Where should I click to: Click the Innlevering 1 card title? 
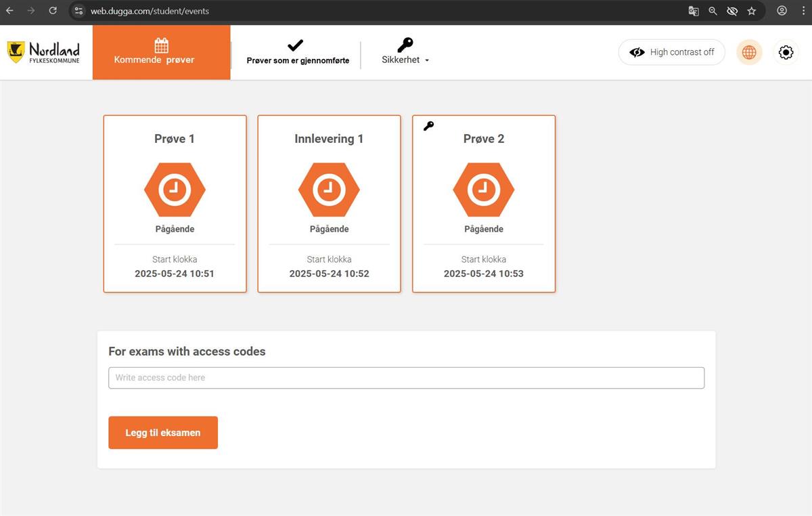[x=329, y=139]
